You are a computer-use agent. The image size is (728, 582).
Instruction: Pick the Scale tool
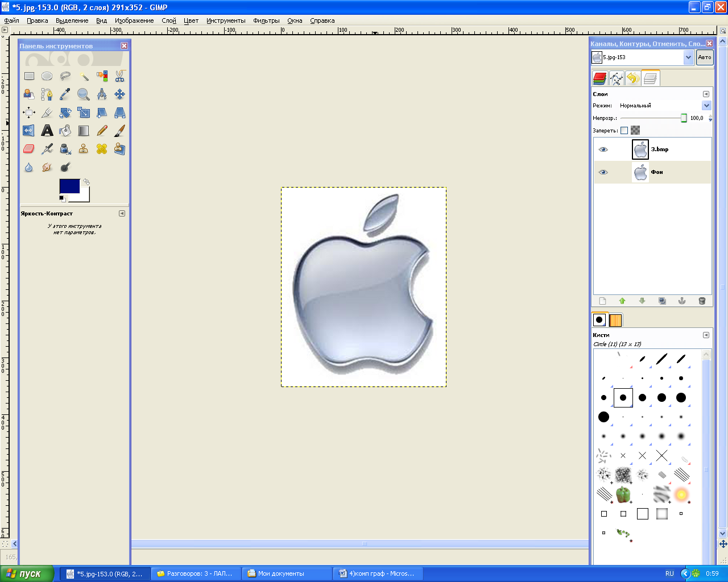click(84, 113)
